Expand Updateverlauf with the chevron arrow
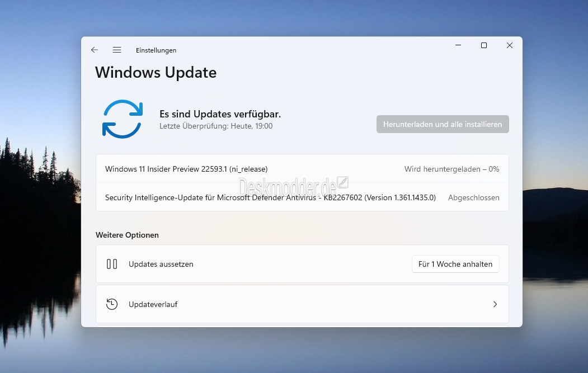Image resolution: width=588 pixels, height=373 pixels. (495, 304)
